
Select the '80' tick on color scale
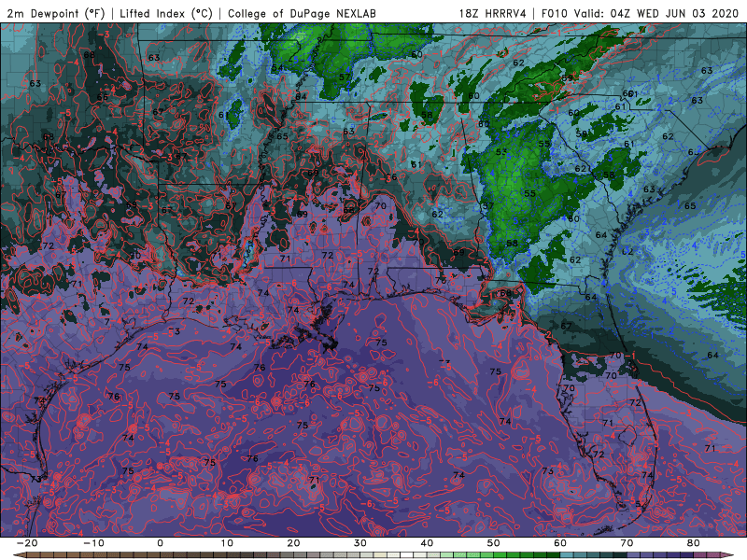pyautogui.click(x=694, y=543)
